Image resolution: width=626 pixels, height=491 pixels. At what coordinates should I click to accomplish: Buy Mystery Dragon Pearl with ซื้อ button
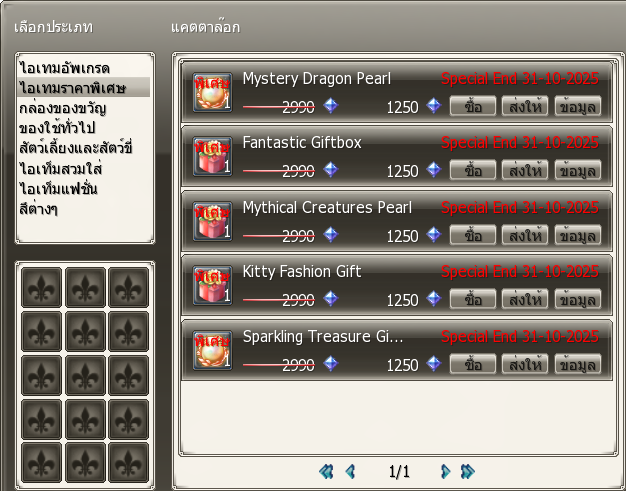[473, 106]
